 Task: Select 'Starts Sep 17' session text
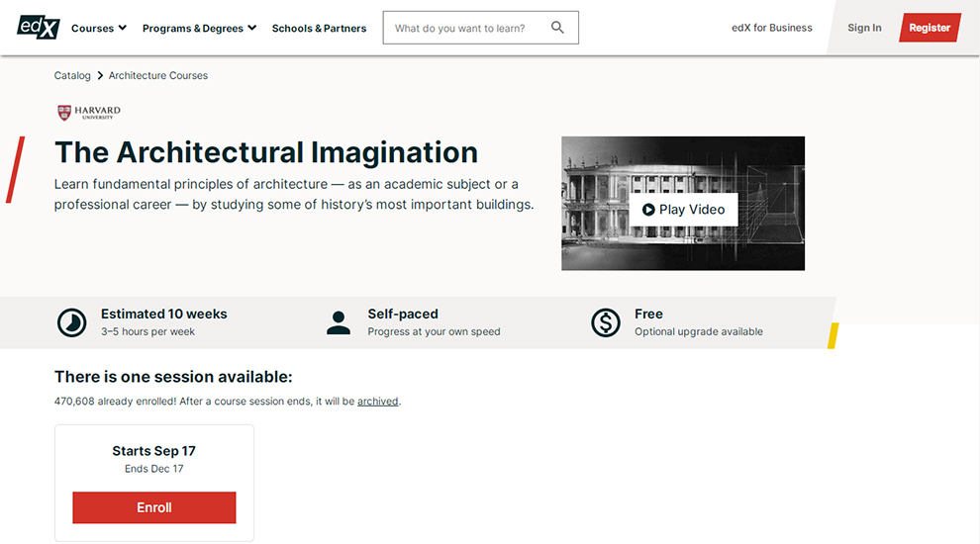click(153, 451)
